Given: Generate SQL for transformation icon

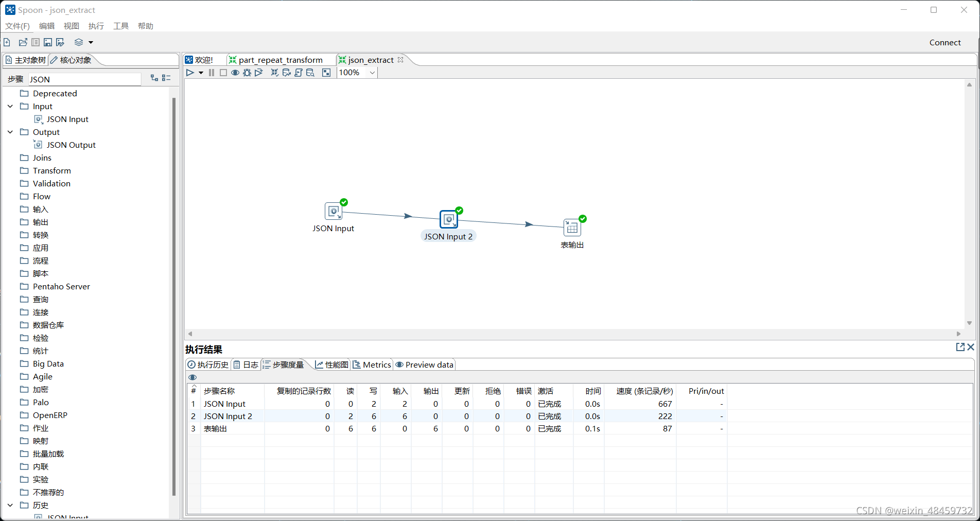Looking at the screenshot, I should click(x=299, y=73).
